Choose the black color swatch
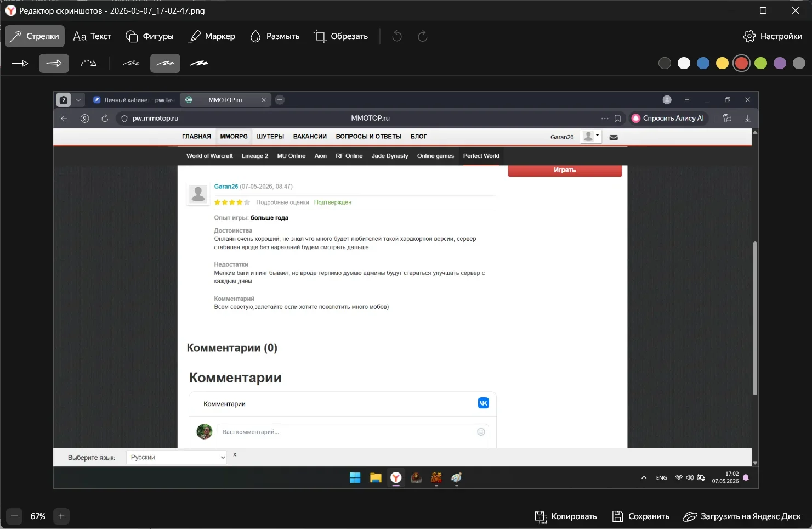812x529 pixels. pyautogui.click(x=665, y=63)
